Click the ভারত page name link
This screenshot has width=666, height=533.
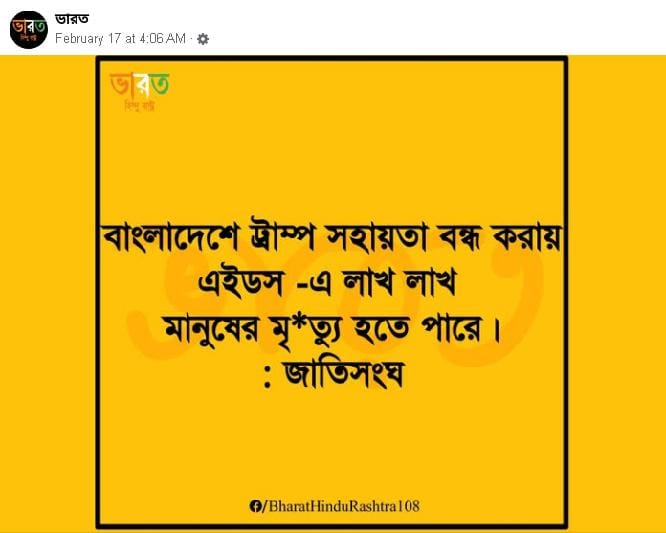tap(72, 19)
